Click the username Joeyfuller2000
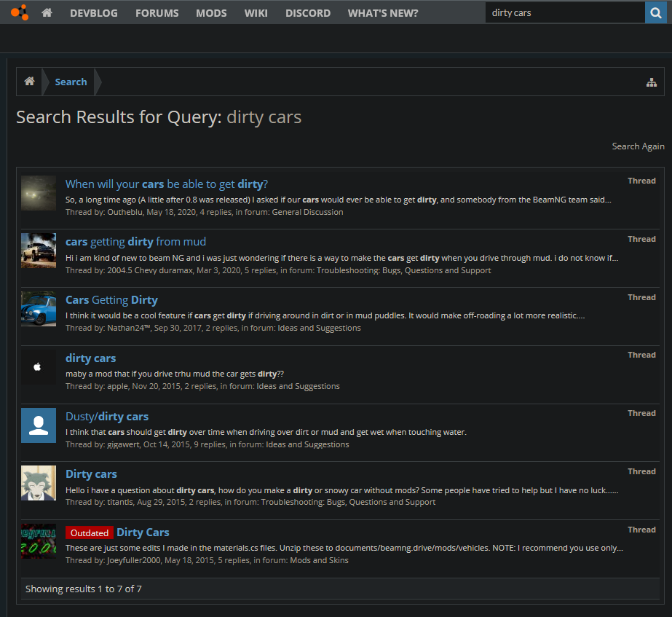672x617 pixels. [x=134, y=560]
